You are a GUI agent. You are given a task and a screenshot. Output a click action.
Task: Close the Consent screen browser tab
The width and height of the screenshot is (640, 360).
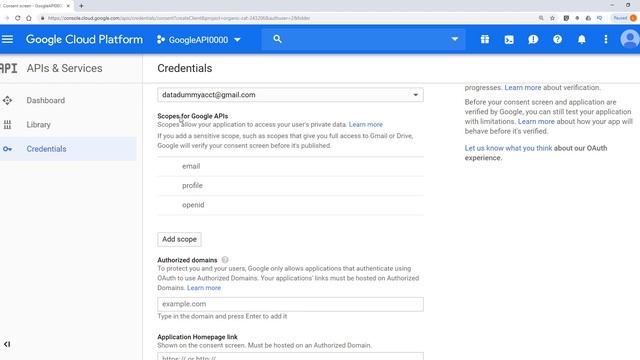pyautogui.click(x=68, y=6)
